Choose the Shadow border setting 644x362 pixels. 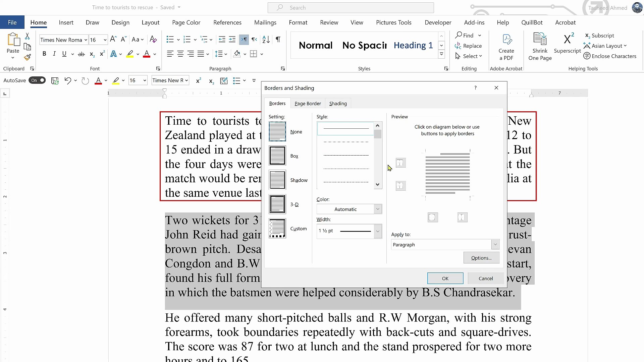coord(277,180)
